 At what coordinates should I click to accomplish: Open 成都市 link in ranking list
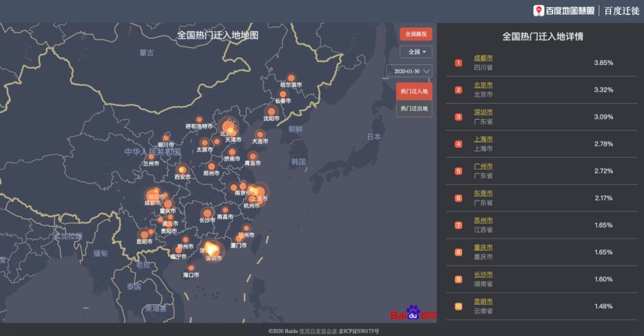[x=483, y=58]
